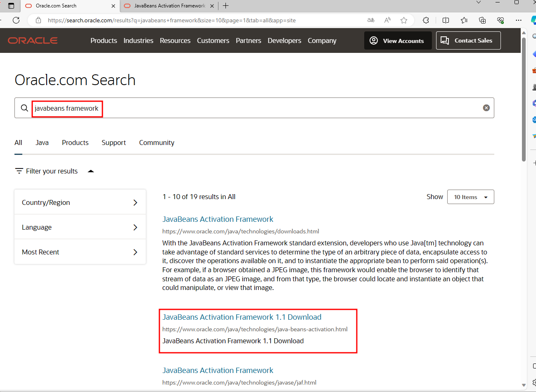The image size is (536, 392).
Task: Open the Developers menu
Action: [x=285, y=40]
